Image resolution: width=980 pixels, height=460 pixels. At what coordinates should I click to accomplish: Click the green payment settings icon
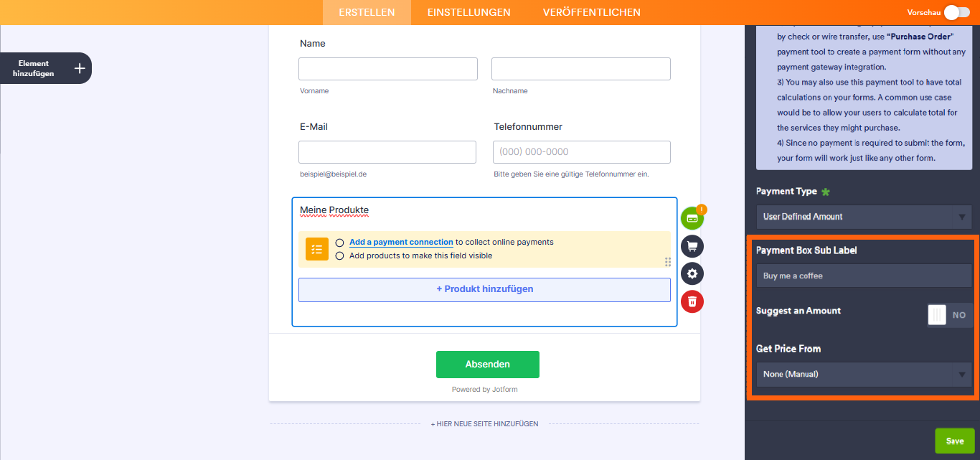tap(692, 218)
